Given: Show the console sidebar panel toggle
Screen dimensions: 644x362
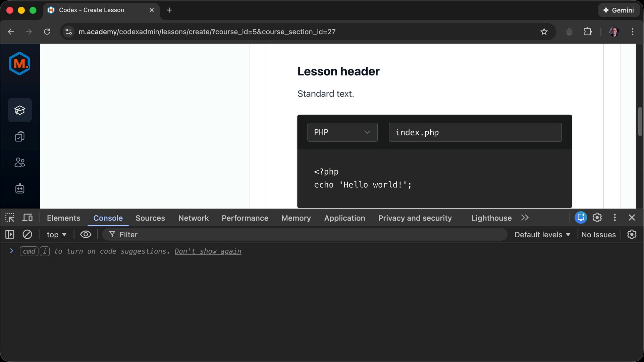Looking at the screenshot, I should [x=10, y=234].
